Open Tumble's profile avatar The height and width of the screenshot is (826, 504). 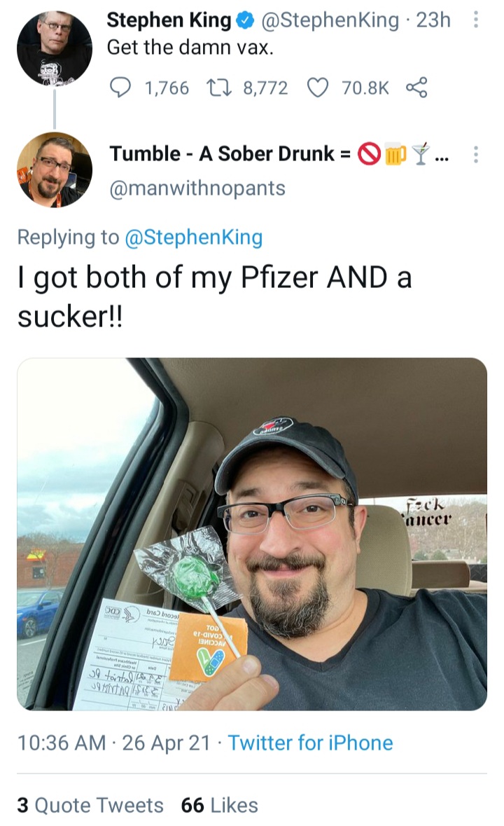(x=55, y=170)
